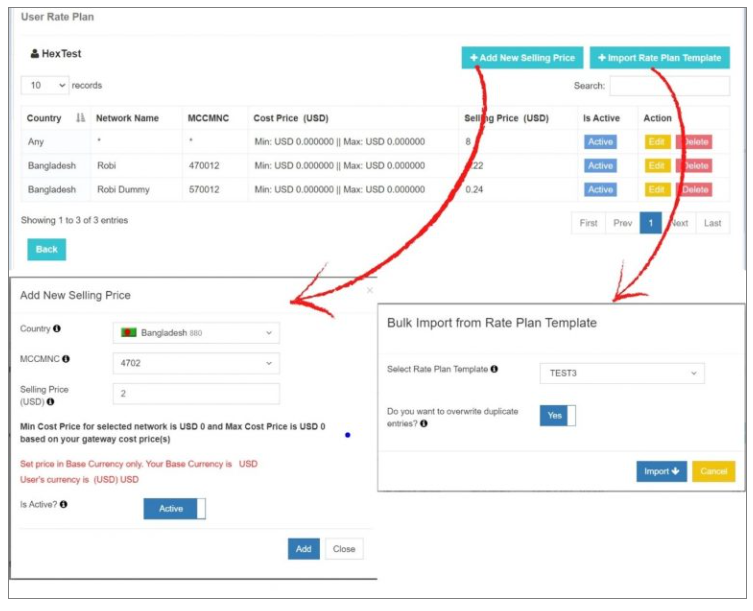Screen dimensions: 753x611
Task: Click the Search input field
Action: tap(669, 86)
